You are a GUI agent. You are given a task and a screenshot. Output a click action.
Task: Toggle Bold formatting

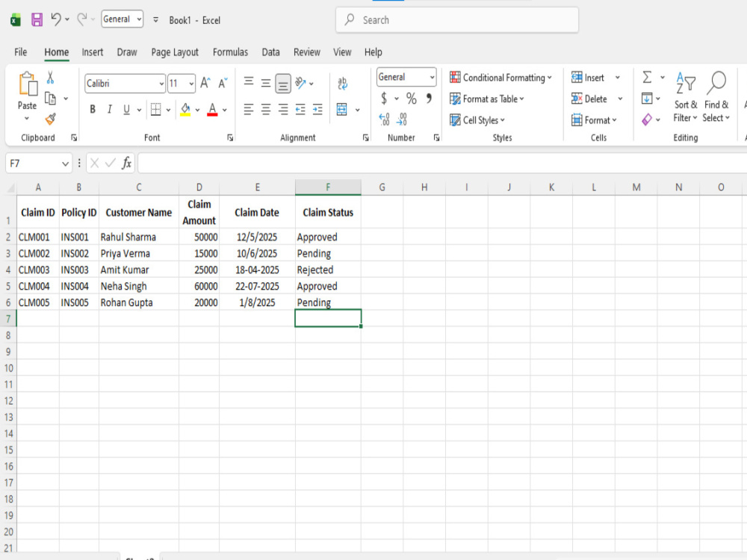click(x=93, y=110)
